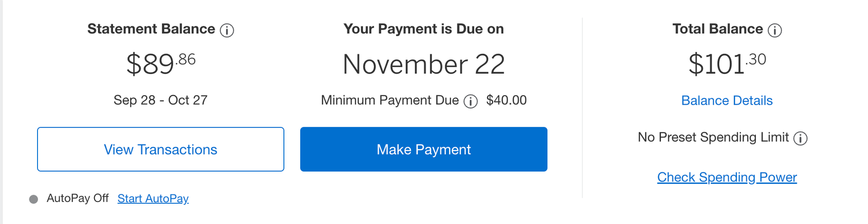Viewport: 868px width, 224px height.
Task: Click the Minimum Payment Due info icon
Action: [x=471, y=101]
